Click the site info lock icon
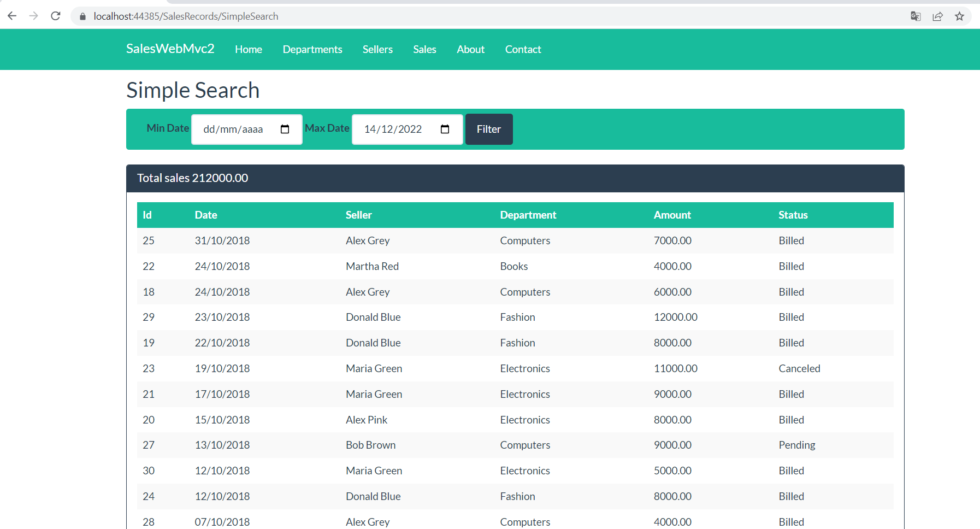980x529 pixels. coord(83,16)
